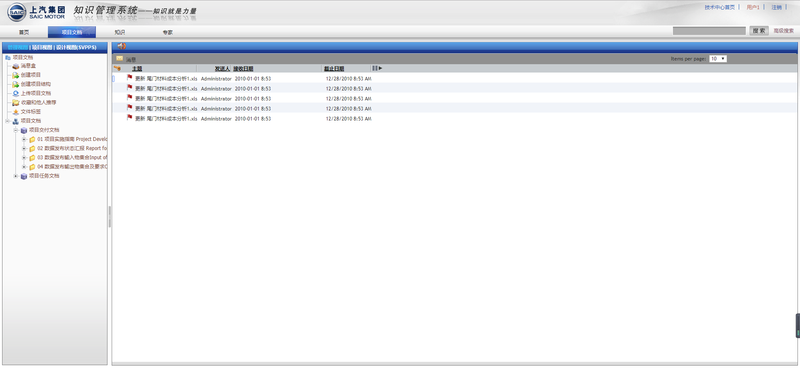The height and width of the screenshot is (386, 800).
Task: Open the 技术中心首页 link
Action: tap(719, 8)
